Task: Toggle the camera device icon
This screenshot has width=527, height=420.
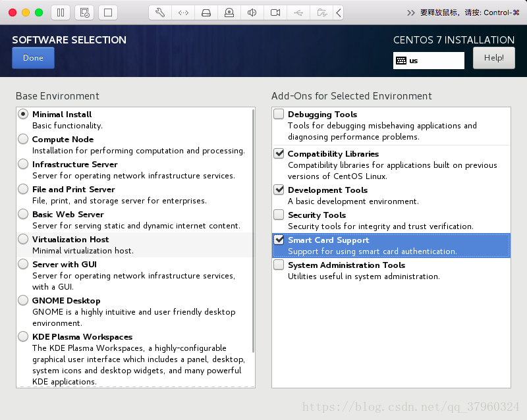Action: [275, 13]
